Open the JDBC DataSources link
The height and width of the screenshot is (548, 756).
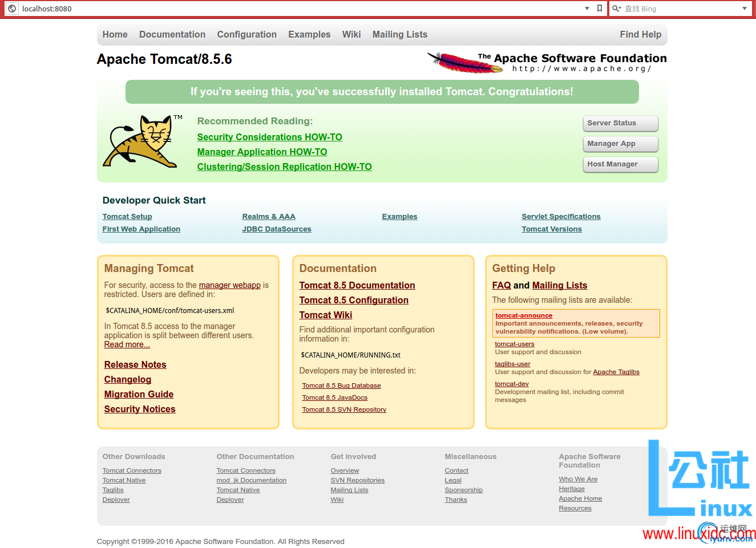click(277, 229)
